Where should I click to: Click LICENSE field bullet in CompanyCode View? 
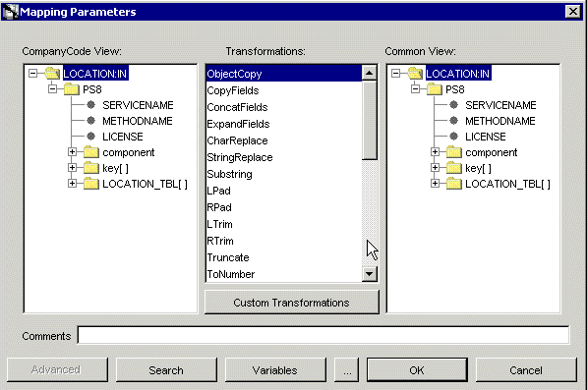[x=90, y=137]
